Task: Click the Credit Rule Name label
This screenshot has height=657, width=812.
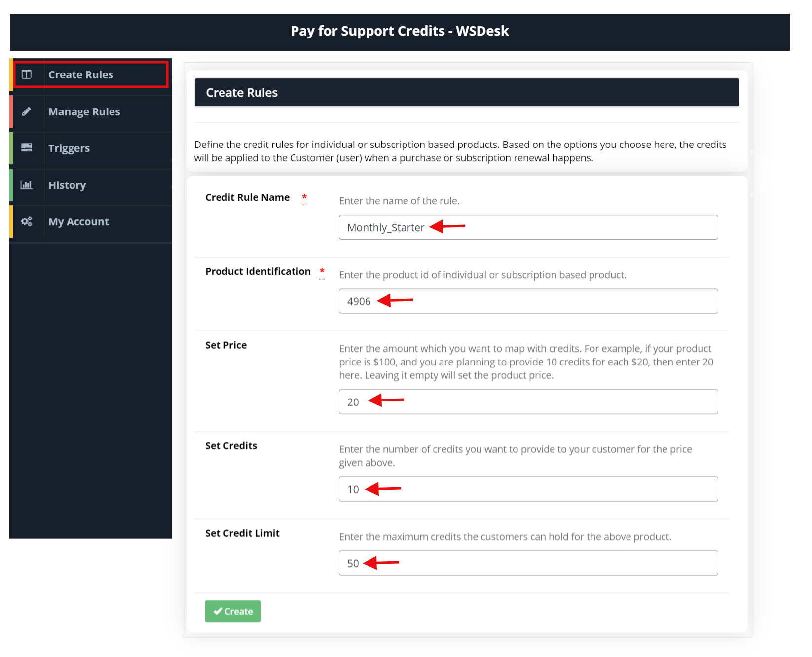Action: click(x=248, y=197)
